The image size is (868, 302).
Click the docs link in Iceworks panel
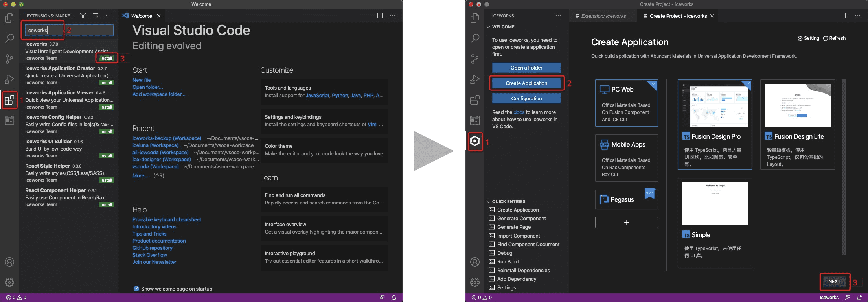click(519, 112)
